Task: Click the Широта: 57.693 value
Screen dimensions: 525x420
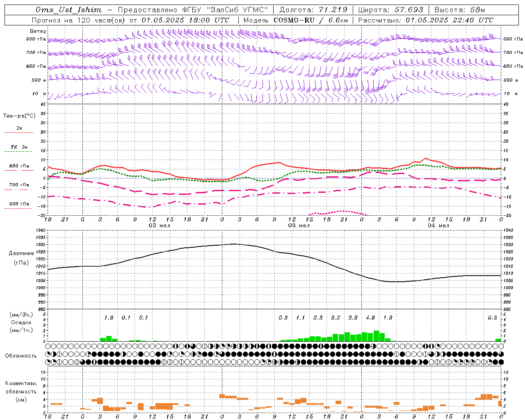Action: point(390,10)
